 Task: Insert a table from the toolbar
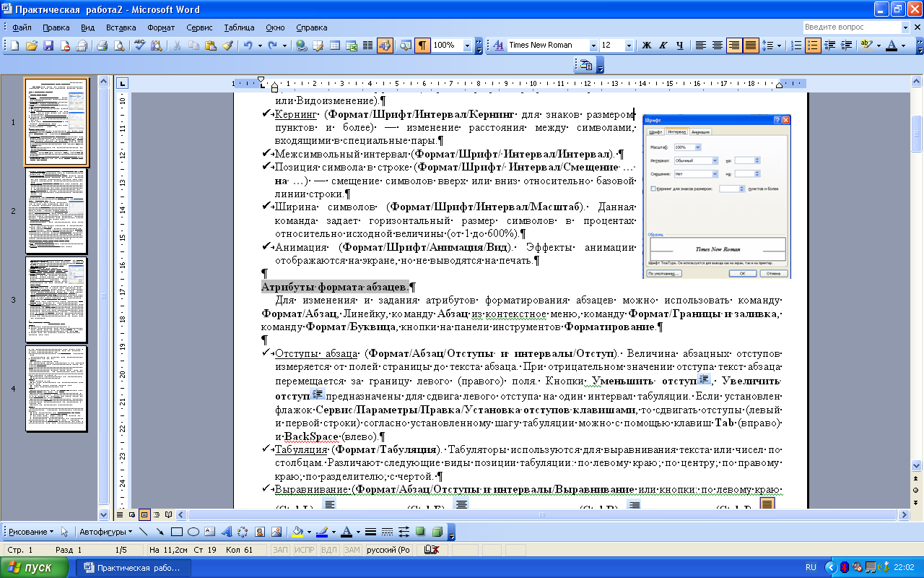(335, 45)
